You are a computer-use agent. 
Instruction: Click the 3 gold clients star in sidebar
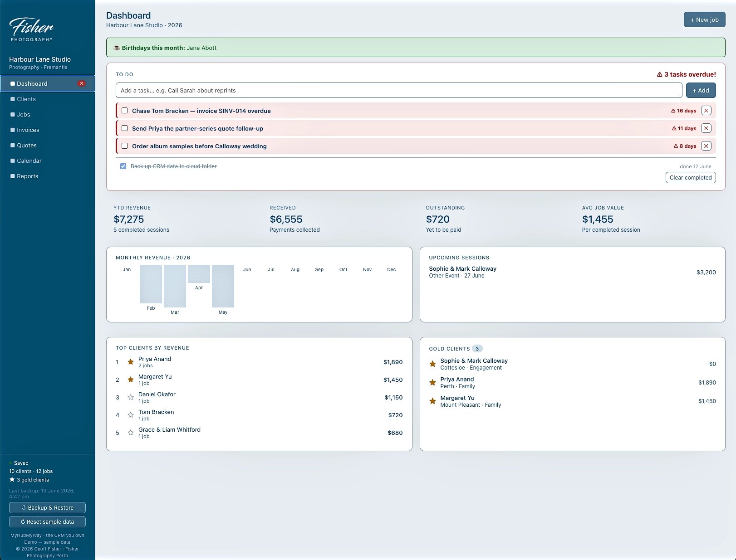[12, 480]
